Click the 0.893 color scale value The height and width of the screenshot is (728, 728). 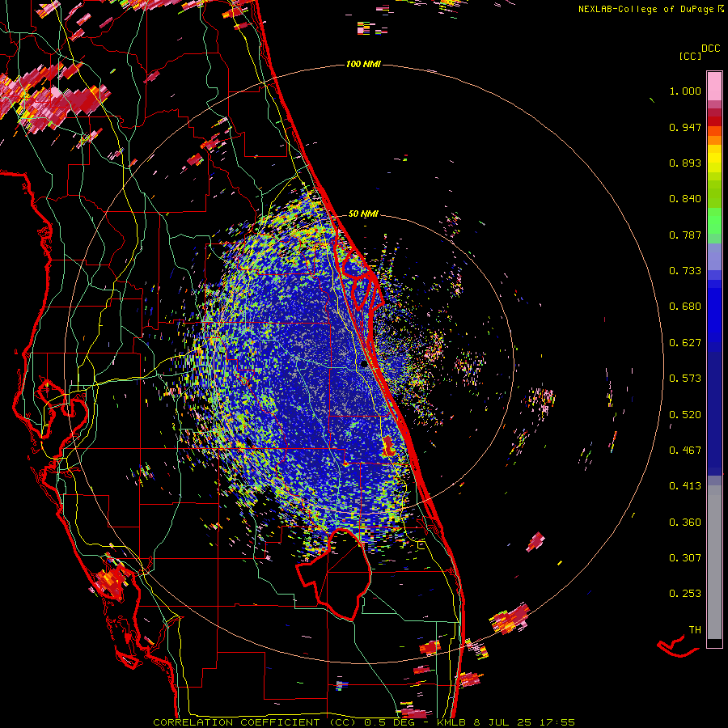pyautogui.click(x=685, y=163)
